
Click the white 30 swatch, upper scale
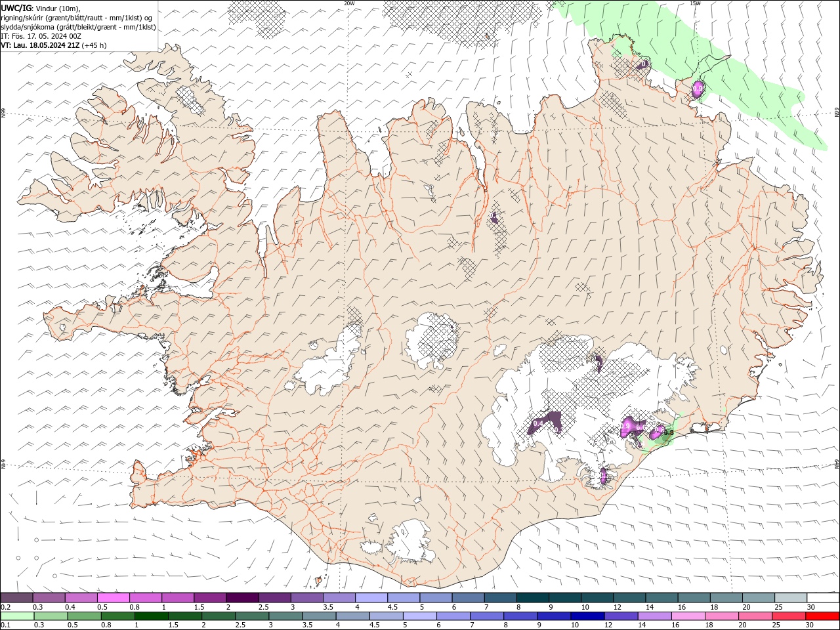tap(823, 597)
